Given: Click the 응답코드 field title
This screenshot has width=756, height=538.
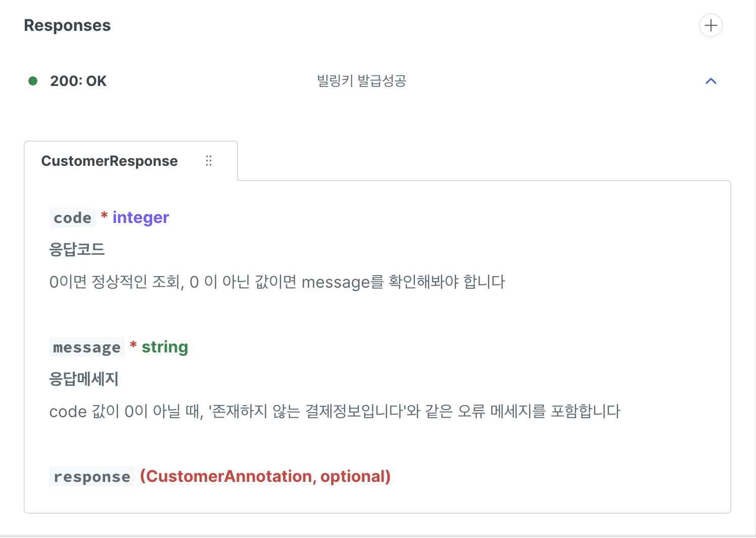Looking at the screenshot, I should [x=77, y=249].
